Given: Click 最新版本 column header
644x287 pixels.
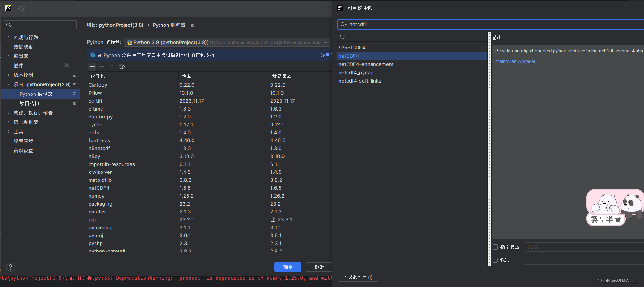Looking at the screenshot, I should coord(300,76).
